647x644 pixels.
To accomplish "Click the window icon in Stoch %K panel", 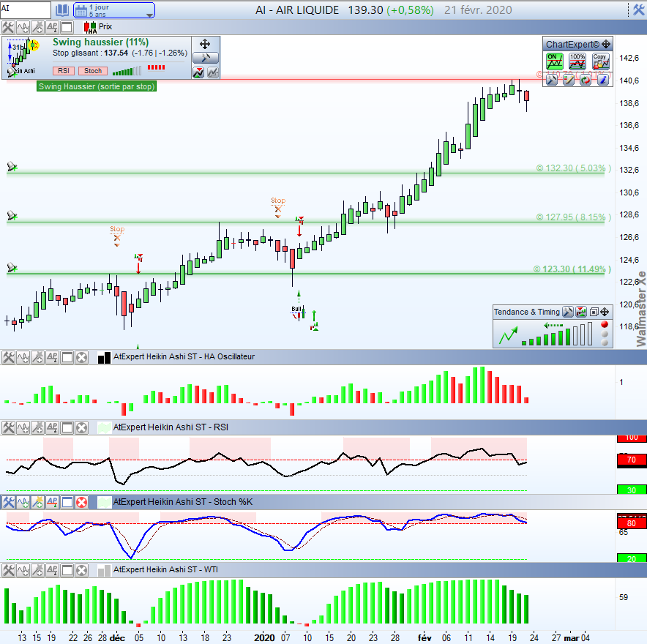I will 67,502.
